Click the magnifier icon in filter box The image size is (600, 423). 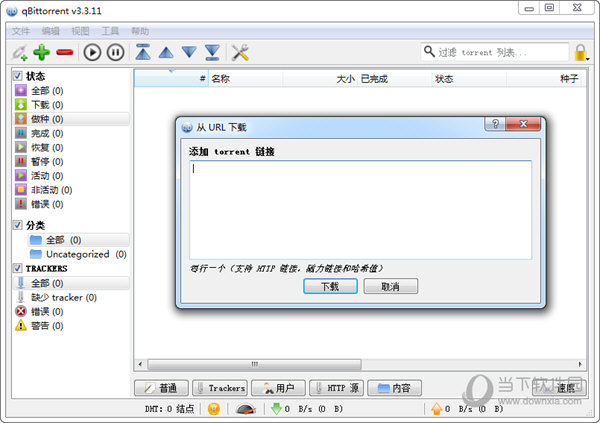[429, 51]
